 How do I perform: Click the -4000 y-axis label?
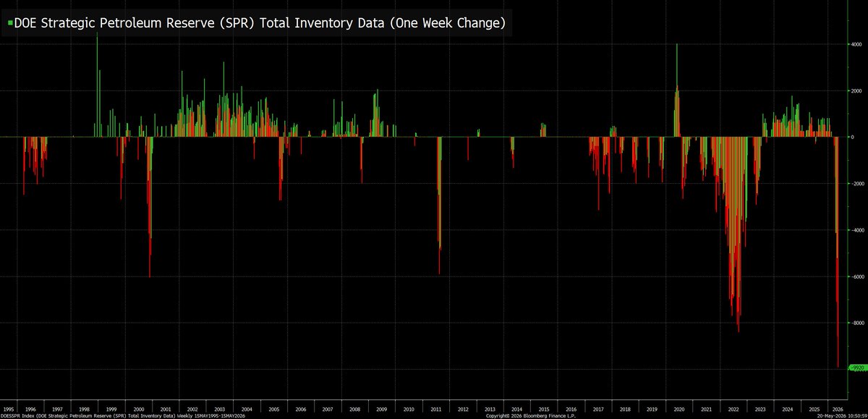[x=856, y=229]
